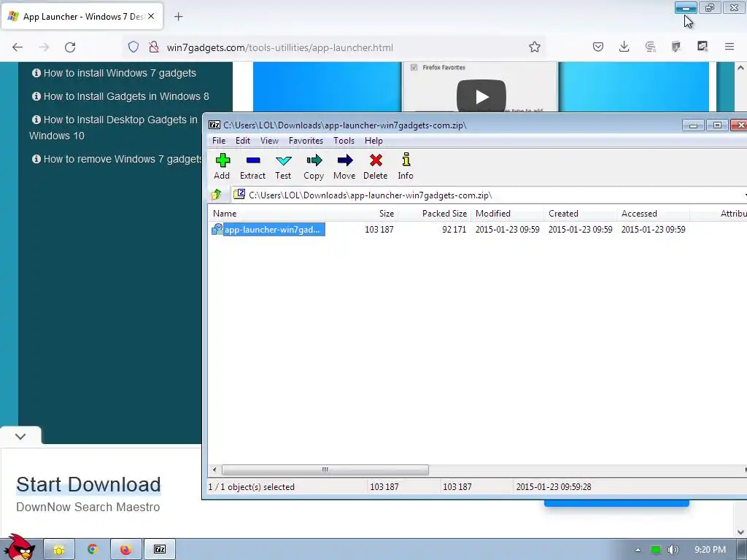Open the Help menu in 7-Zip
Screen dimensions: 747x560
pos(373,141)
